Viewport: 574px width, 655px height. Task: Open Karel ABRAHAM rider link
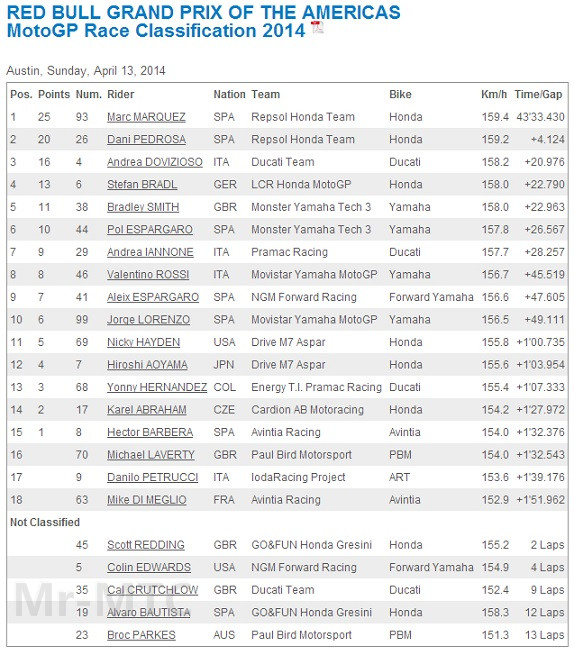tap(147, 410)
